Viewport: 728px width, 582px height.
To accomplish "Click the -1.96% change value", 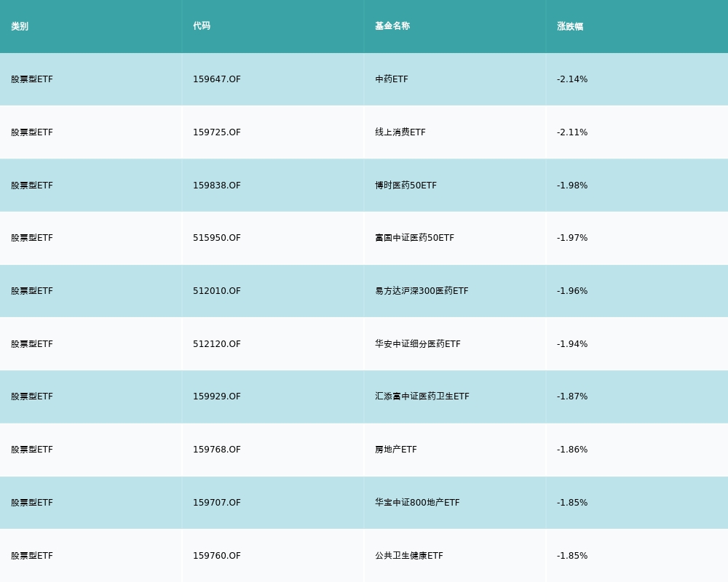I will (x=572, y=291).
